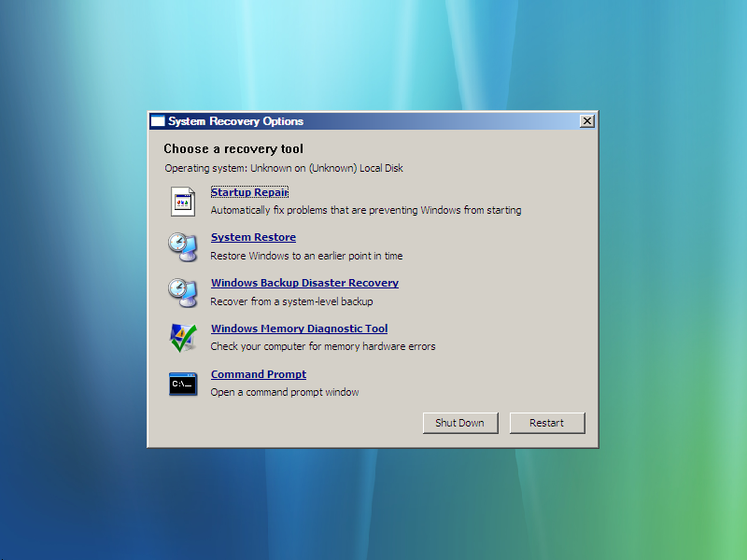Click the backup drive icon for Disaster Recovery
Screen dimensions: 747x560
pos(183,292)
